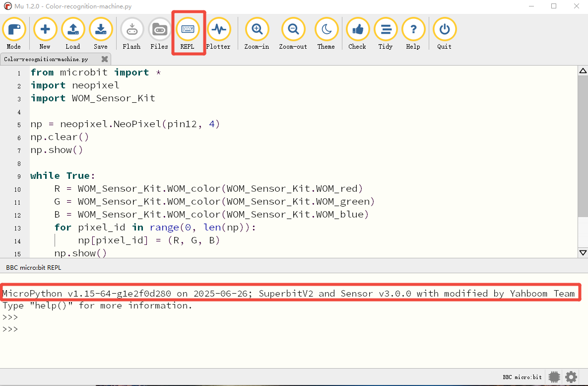
Task: Click the 'from microbit import *' line
Action: pos(96,72)
